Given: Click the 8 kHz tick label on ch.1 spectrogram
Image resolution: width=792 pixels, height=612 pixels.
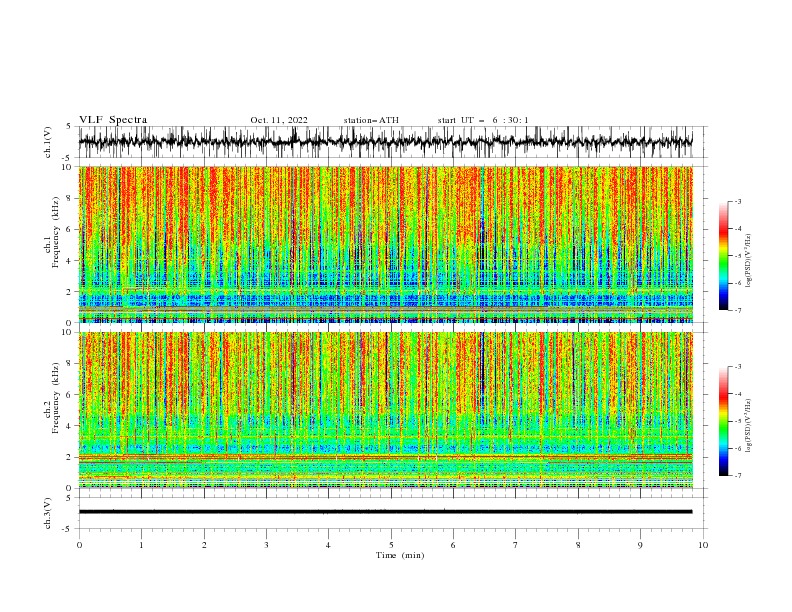Looking at the screenshot, I should [x=71, y=198].
